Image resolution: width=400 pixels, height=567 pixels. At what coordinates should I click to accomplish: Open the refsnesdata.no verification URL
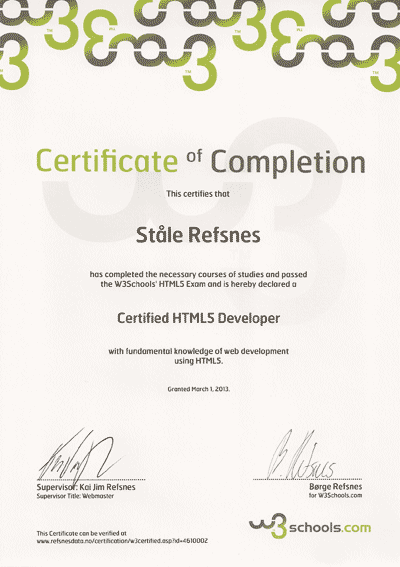click(x=122, y=541)
